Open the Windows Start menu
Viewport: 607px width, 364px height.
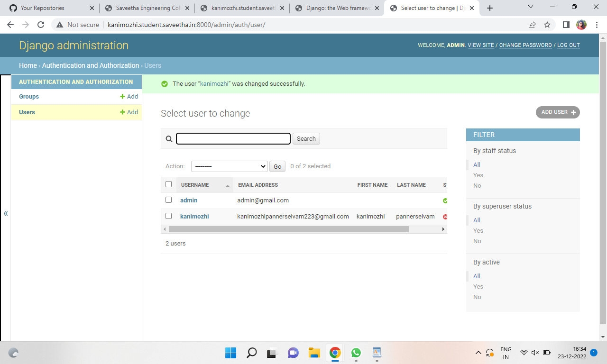[230, 353]
